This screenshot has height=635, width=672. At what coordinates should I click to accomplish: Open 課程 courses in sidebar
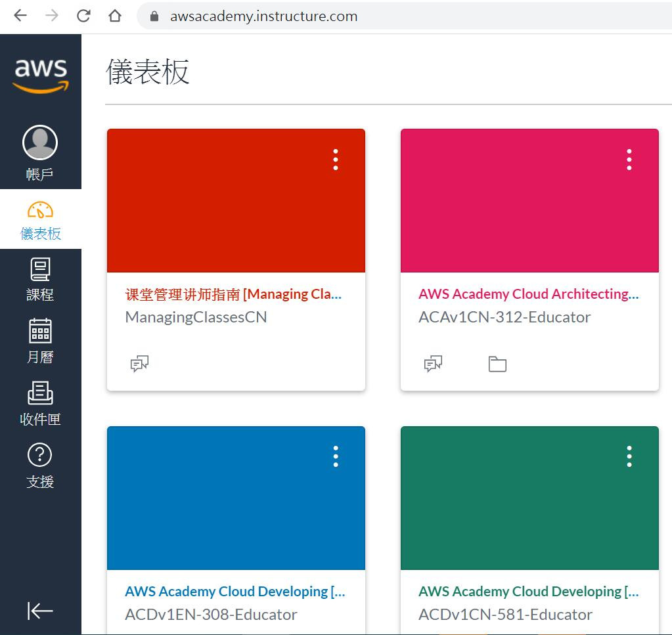pyautogui.click(x=40, y=279)
